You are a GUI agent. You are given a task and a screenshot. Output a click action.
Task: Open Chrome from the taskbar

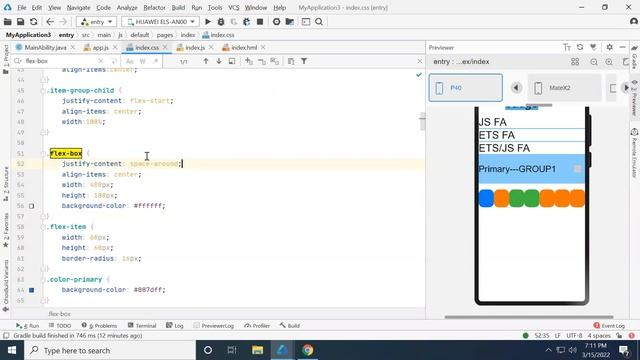pyautogui.click(x=308, y=350)
